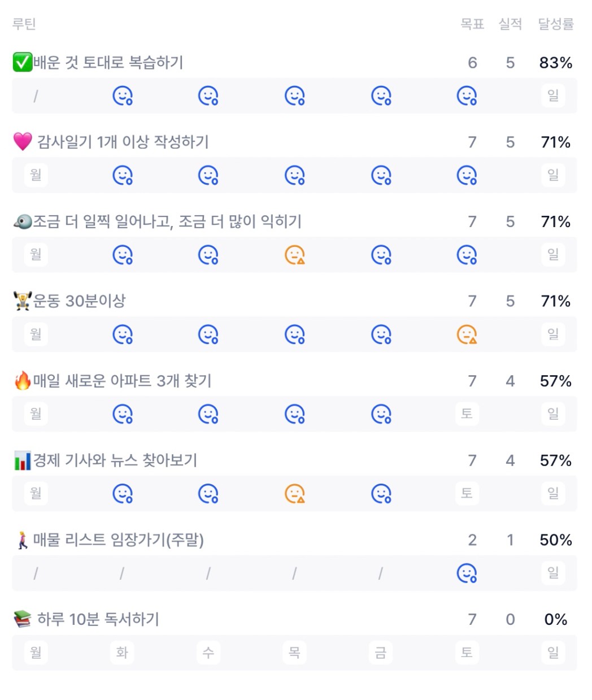
Task: Open the 매물 리스트 임장가기(주말) routine
Action: [118, 540]
